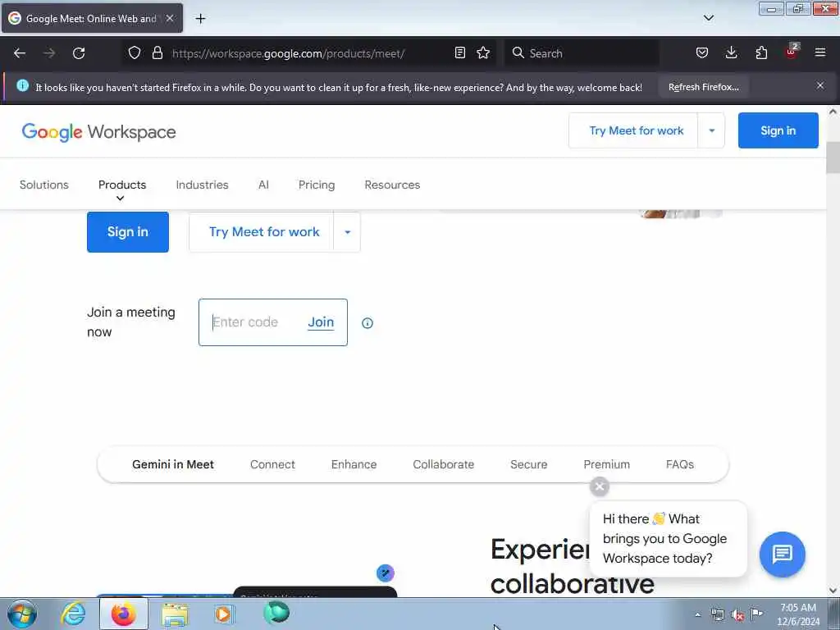This screenshot has width=840, height=630.
Task: Open Windows Explorer from the taskbar
Action: pyautogui.click(x=175, y=614)
